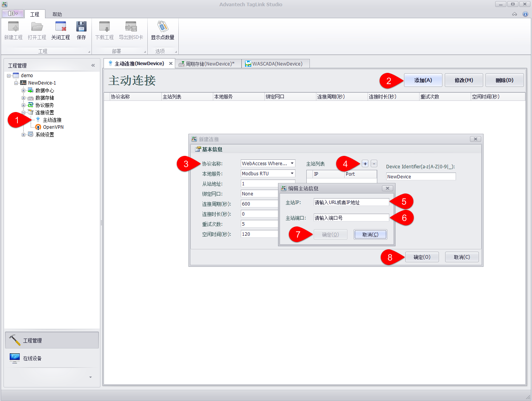The width and height of the screenshot is (532, 401).
Task: Collapse the project management panel with chevron
Action: click(x=93, y=66)
